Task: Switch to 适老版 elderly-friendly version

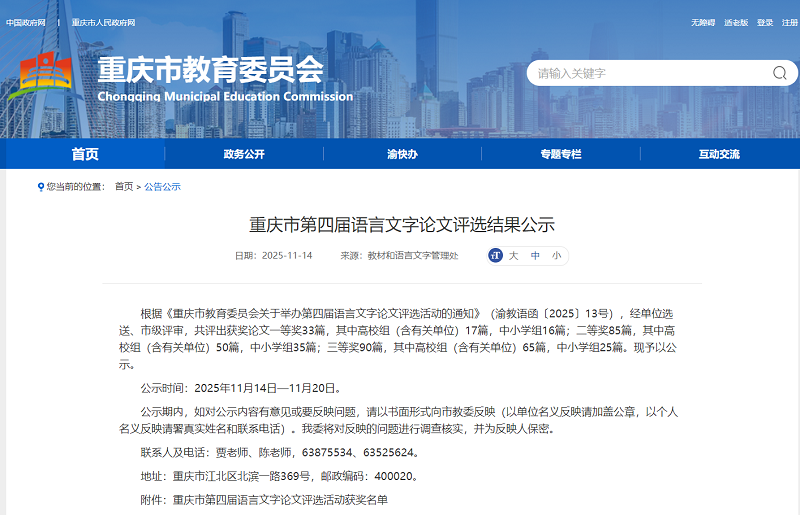Action: [x=737, y=22]
